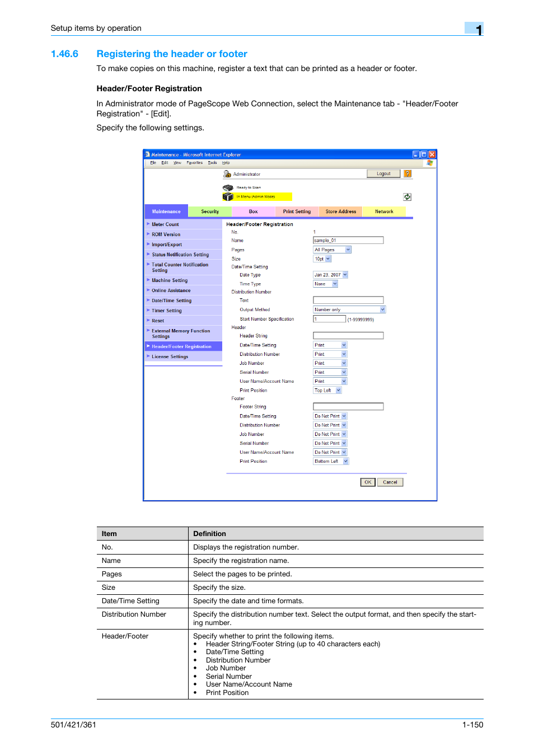Open Meter Count in the sidebar
This screenshot has height=756, width=534.
click(x=184, y=224)
